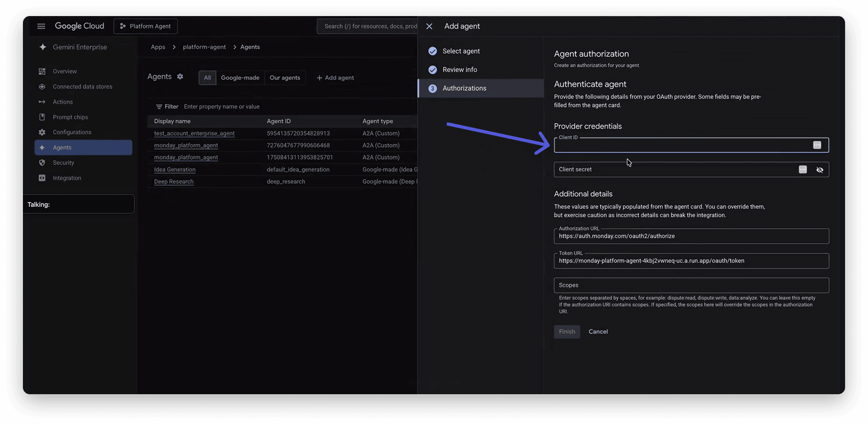Open monday_platform_agent with ID 7276047677990606468
The height and width of the screenshot is (424, 868).
186,145
